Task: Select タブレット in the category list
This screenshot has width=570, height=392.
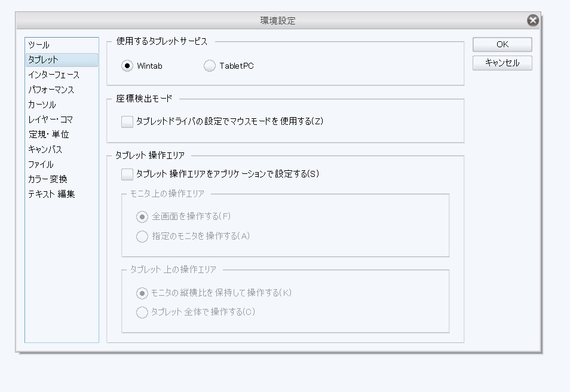Action: click(43, 60)
